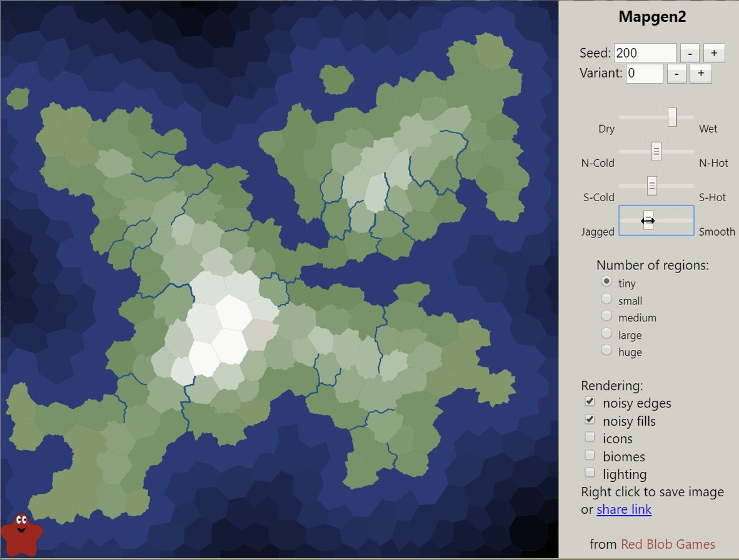
Task: Disable the noisy edges checkbox
Action: pyautogui.click(x=590, y=402)
